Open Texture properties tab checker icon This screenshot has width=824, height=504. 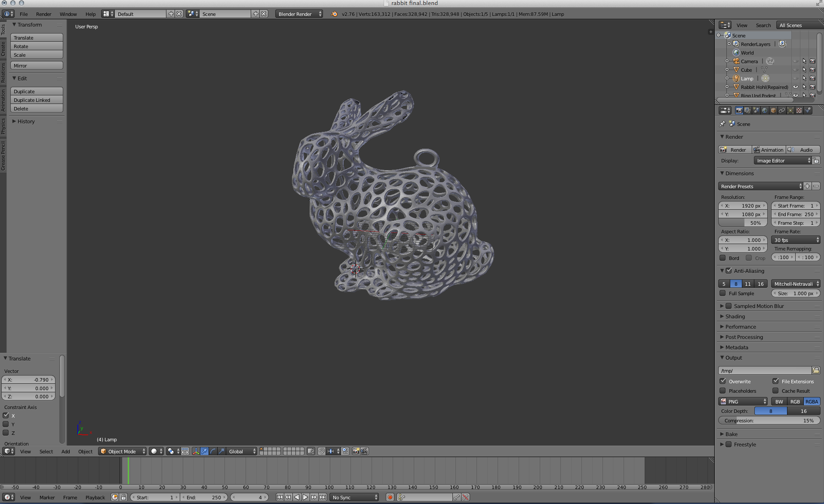coord(799,110)
